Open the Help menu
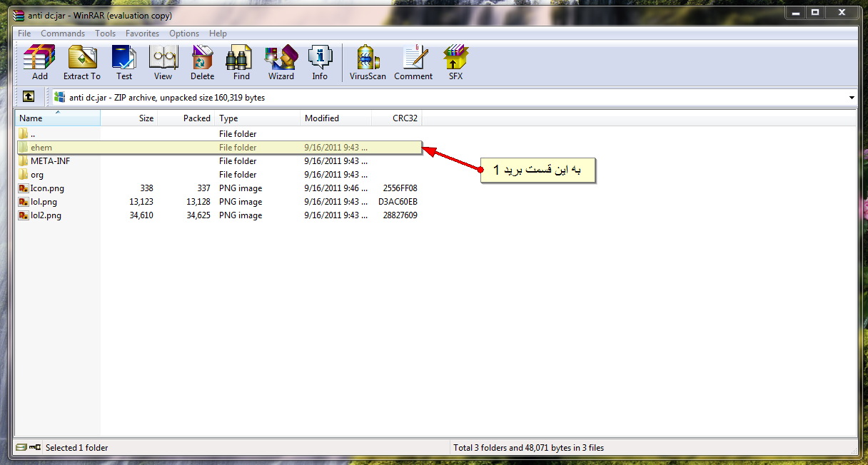Viewport: 868px width, 465px height. (x=218, y=34)
